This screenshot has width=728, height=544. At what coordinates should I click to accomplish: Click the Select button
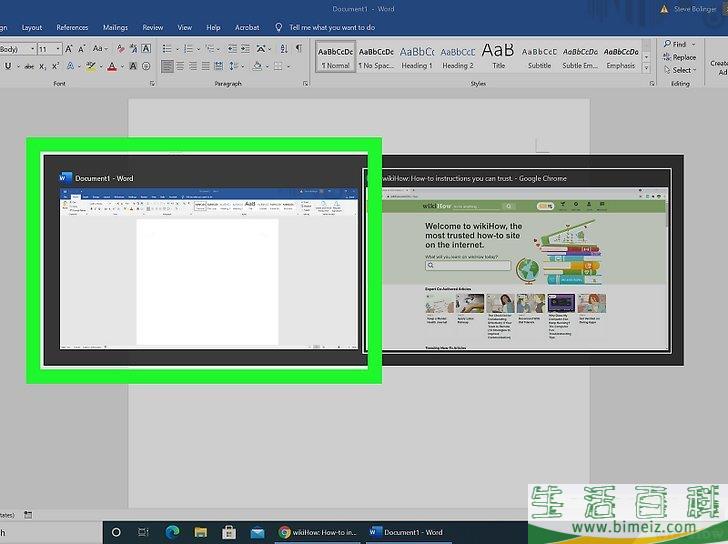[x=680, y=70]
